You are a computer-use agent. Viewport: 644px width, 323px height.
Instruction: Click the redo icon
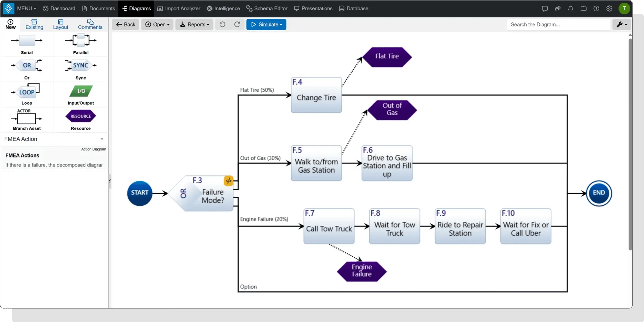click(x=237, y=24)
